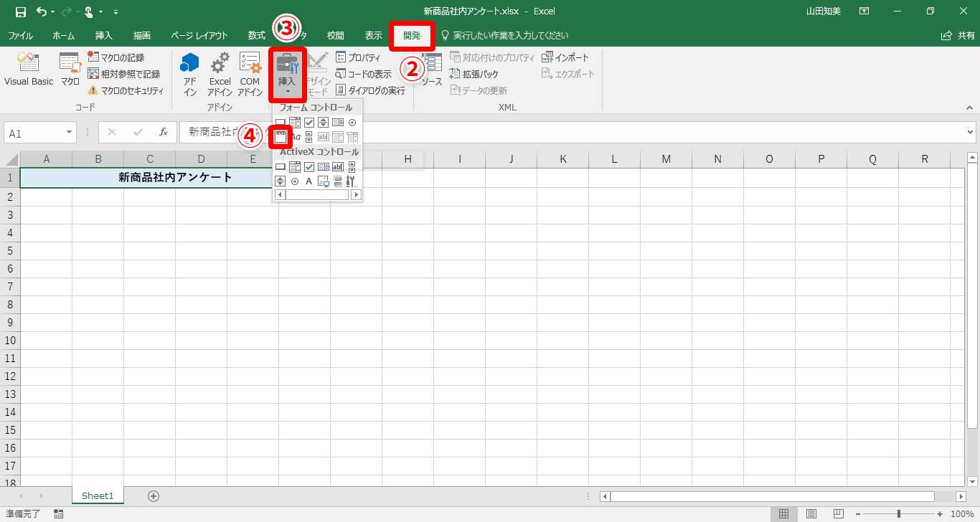Click the 実行したい作業を入力してください search box
Viewport: 980px width, 522px height.
point(504,36)
